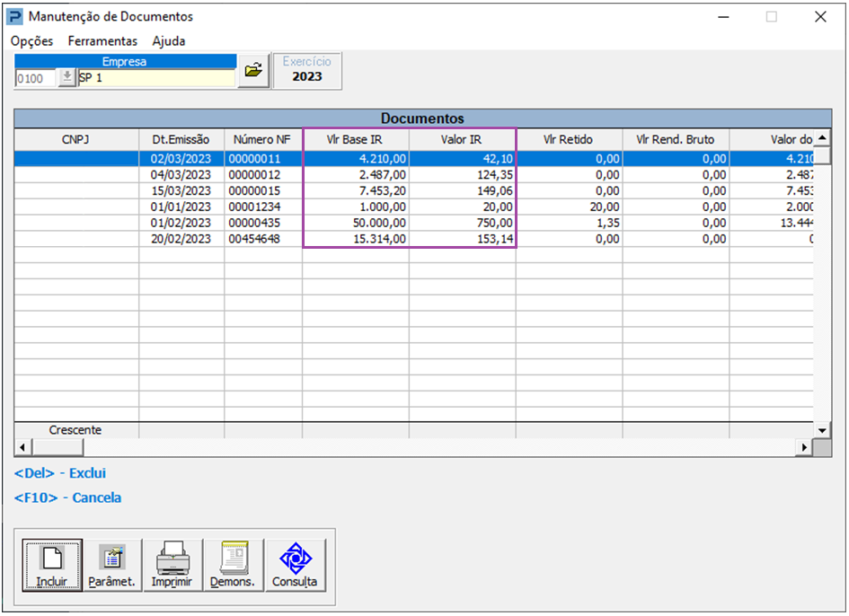The image size is (849, 616).
Task: Click the Imprimir printer icon
Action: click(172, 566)
